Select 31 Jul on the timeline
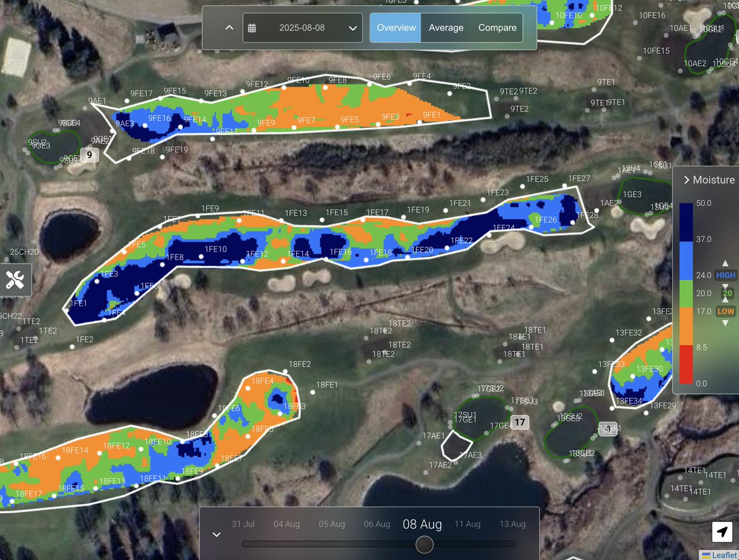 pos(243,524)
